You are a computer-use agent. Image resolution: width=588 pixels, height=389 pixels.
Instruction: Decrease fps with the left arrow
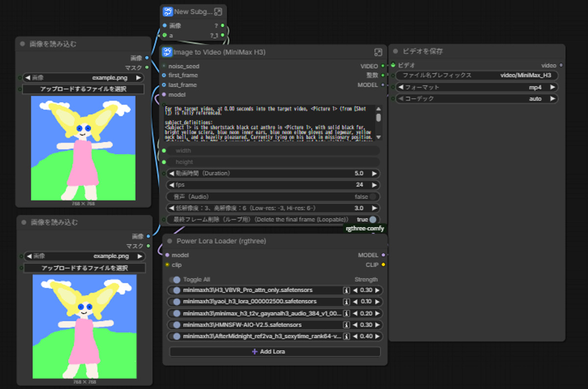pos(171,185)
